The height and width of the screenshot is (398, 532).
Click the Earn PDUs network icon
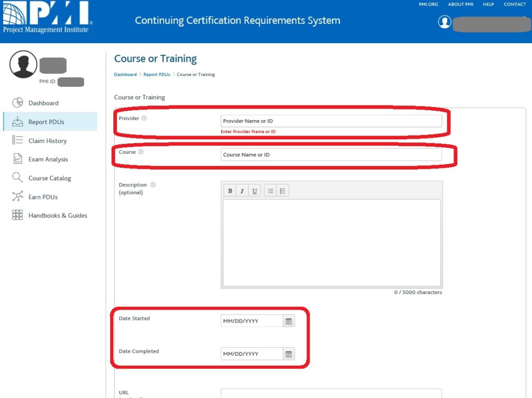pyautogui.click(x=17, y=196)
